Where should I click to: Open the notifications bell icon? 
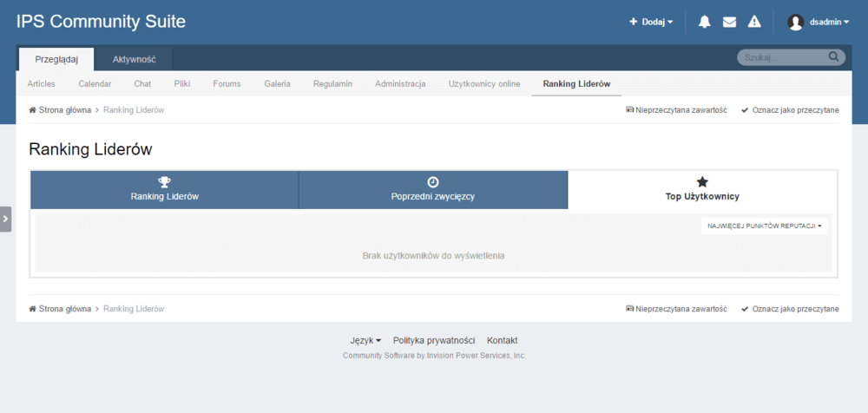click(x=705, y=23)
